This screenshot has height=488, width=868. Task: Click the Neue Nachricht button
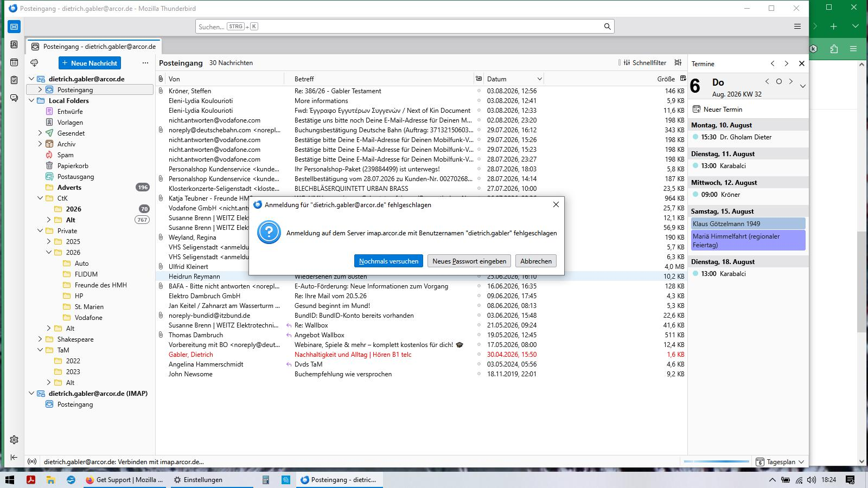pos(90,63)
